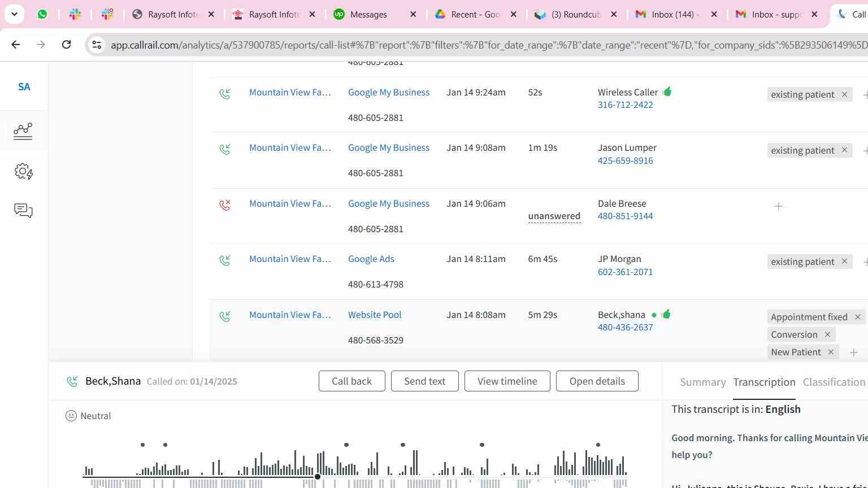Image resolution: width=868 pixels, height=488 pixels.
Task: Remove the Appointment fixed tag
Action: (x=857, y=317)
